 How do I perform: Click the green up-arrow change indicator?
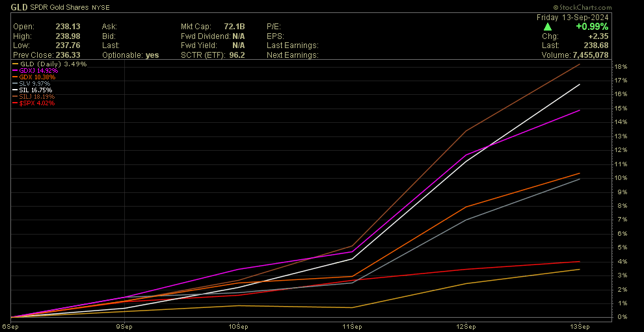click(x=548, y=27)
